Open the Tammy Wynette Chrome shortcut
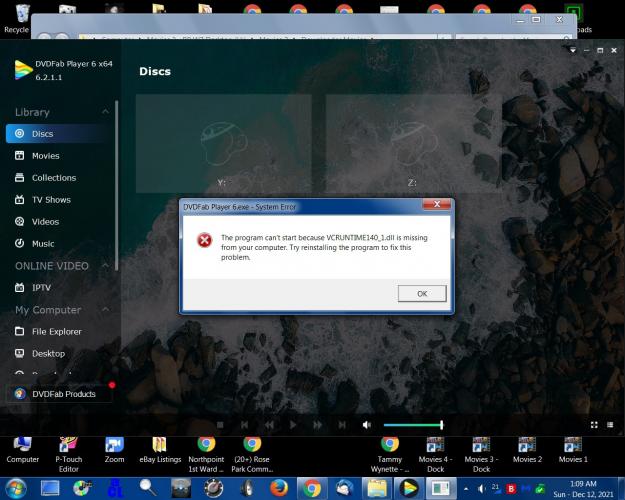Viewport: 625px width, 500px height. [390, 455]
